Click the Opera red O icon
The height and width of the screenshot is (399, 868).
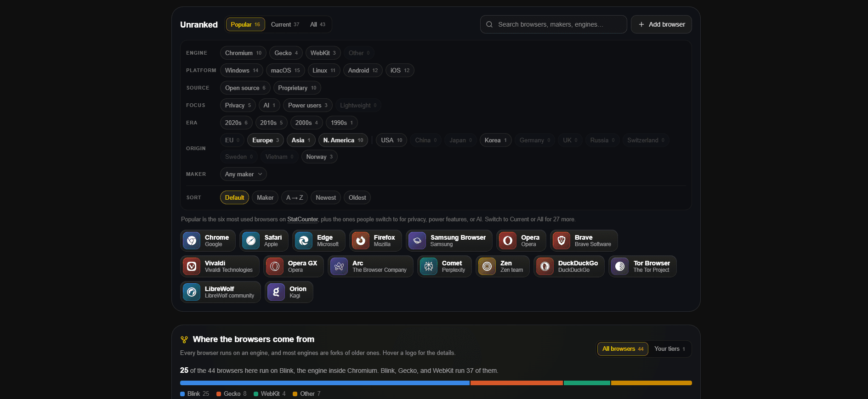[508, 241]
